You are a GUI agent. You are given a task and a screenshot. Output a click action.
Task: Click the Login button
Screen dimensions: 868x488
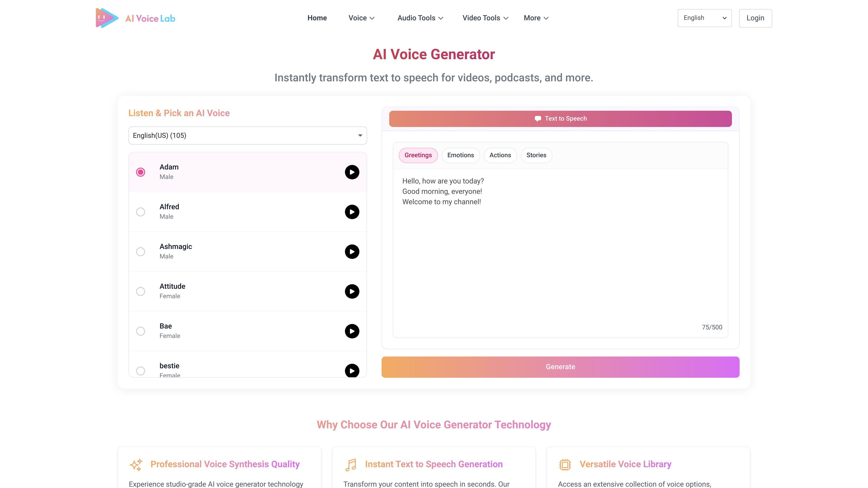755,18
